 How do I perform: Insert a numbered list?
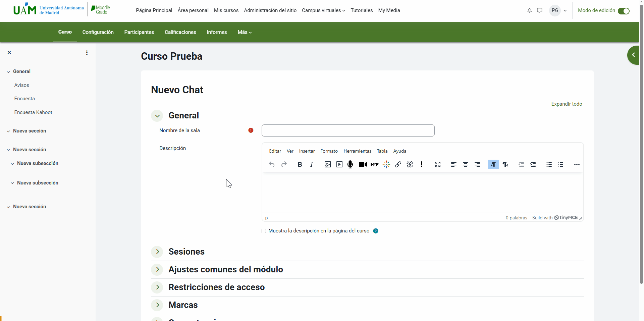561,164
